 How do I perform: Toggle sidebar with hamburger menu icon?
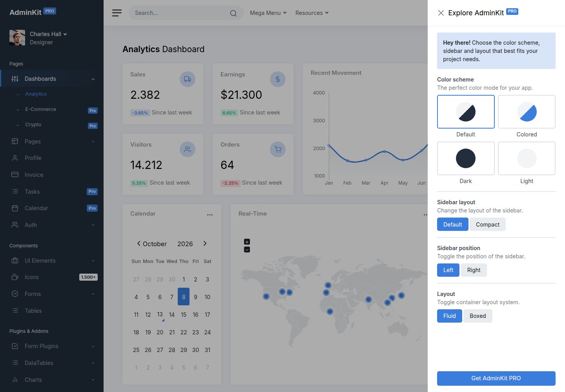117,13
